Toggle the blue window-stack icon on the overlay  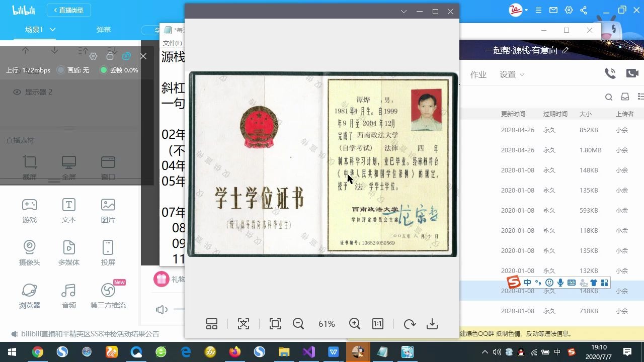pos(126,56)
